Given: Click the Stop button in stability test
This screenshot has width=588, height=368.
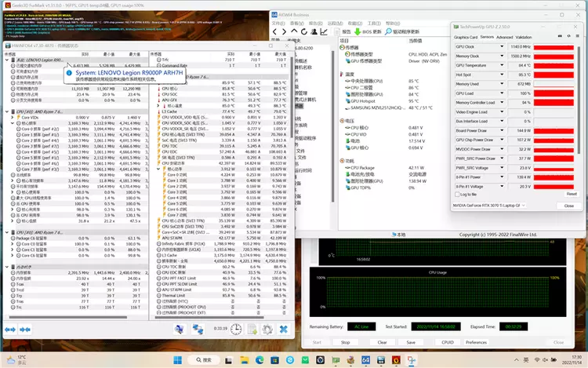Looking at the screenshot, I should (x=346, y=342).
